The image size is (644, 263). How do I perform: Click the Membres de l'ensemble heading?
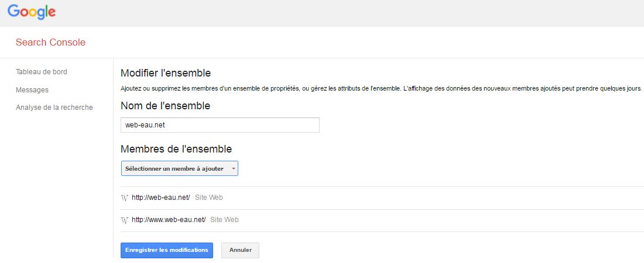click(x=176, y=149)
